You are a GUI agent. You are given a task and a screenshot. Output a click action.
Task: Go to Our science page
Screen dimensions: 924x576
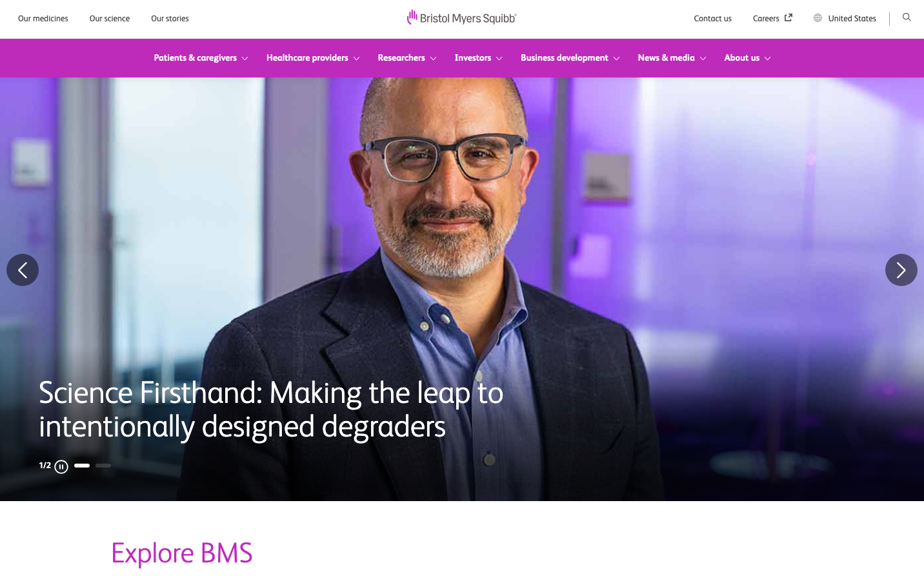[110, 19]
